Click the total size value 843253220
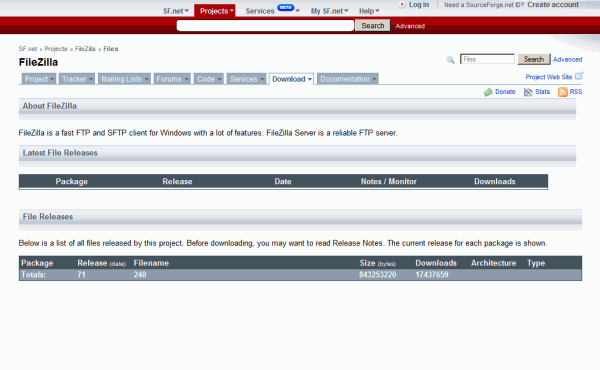This screenshot has width=600, height=370. (x=377, y=275)
